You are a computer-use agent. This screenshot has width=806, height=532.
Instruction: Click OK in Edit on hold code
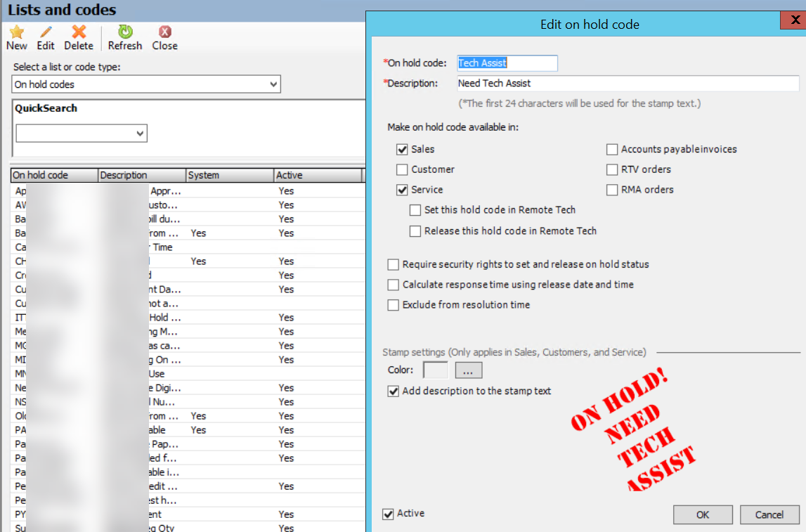703,514
